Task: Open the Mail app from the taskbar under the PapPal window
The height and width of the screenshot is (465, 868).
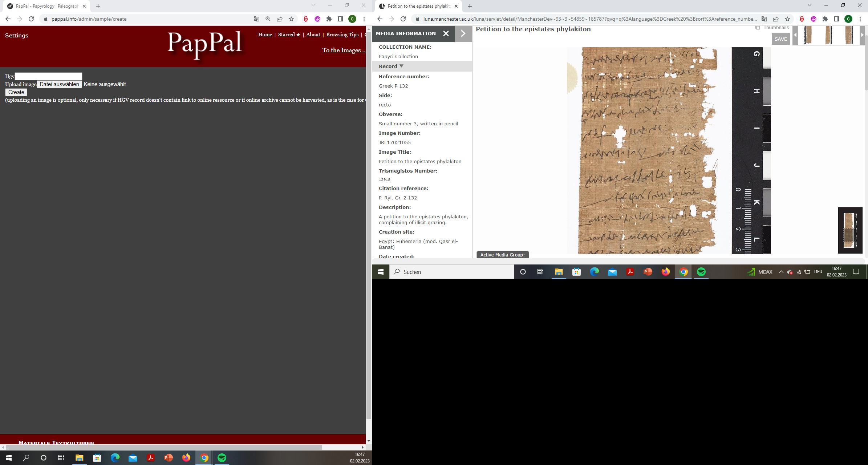Action: (133, 458)
